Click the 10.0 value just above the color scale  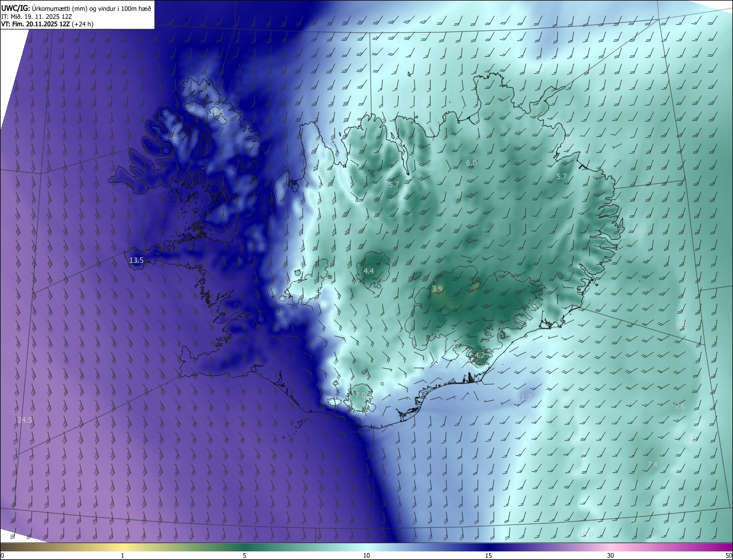click(x=586, y=535)
